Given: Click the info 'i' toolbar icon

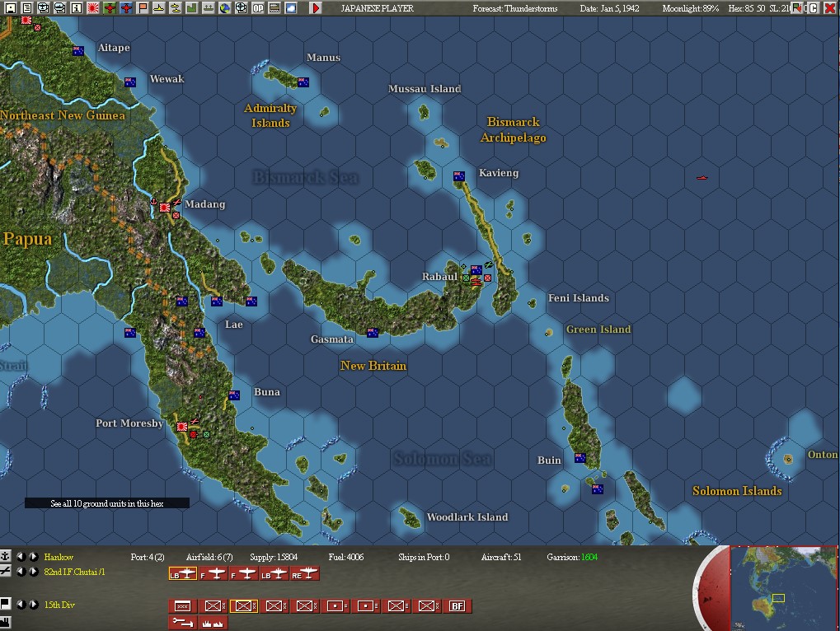Looking at the screenshot, I should click(77, 8).
